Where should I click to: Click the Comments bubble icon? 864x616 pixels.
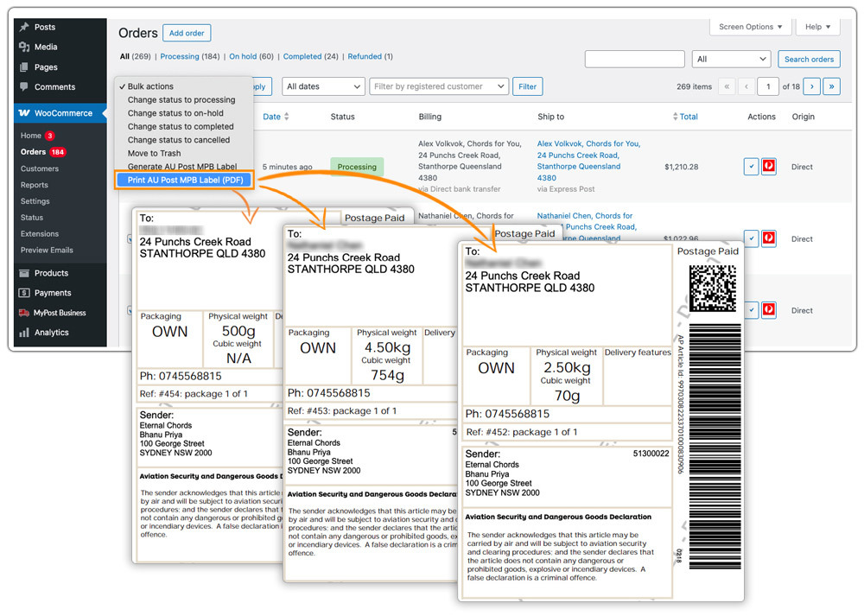tap(23, 86)
